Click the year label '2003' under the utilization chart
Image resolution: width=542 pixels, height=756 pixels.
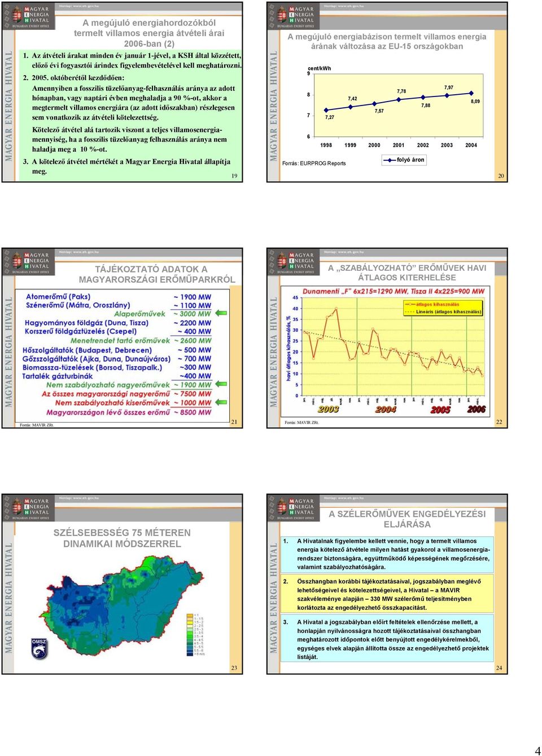coord(328,410)
